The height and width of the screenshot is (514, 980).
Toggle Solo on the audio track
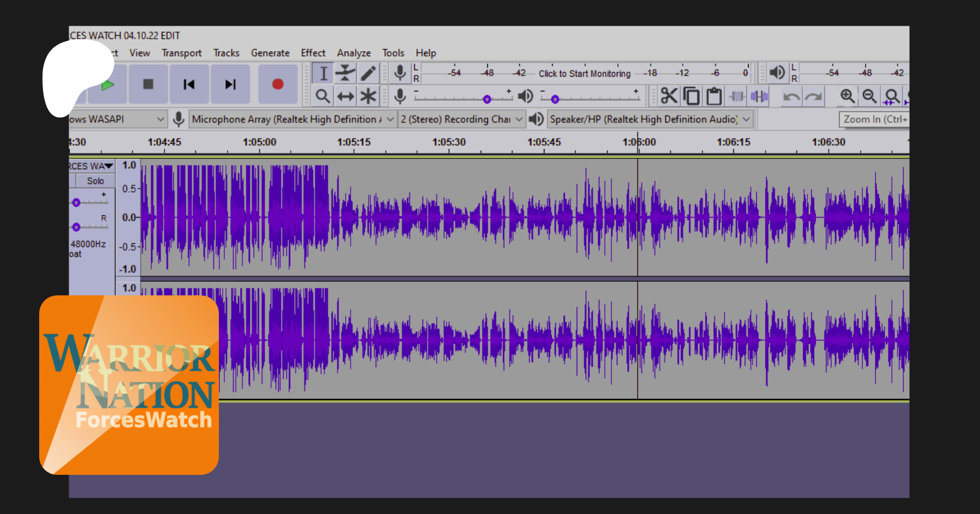(x=95, y=181)
